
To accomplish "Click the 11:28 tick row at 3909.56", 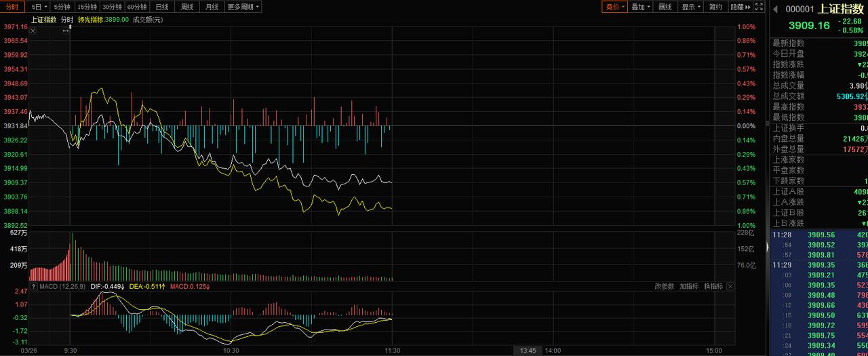I will pos(818,235).
